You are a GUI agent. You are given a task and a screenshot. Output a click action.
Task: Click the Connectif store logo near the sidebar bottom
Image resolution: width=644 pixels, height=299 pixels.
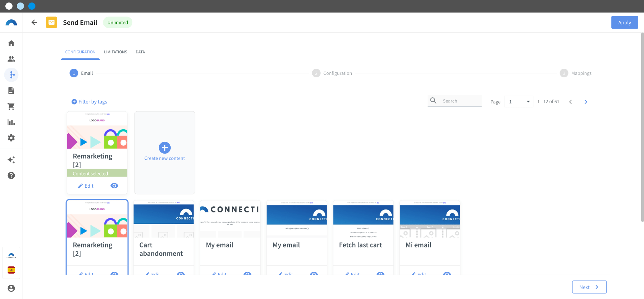11,256
